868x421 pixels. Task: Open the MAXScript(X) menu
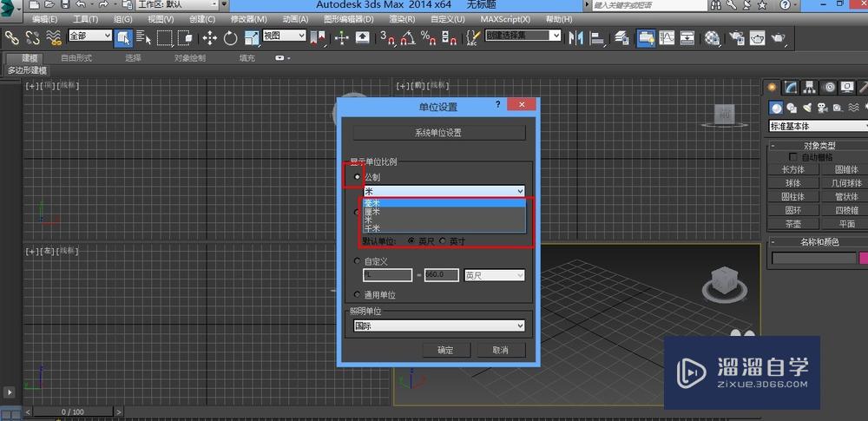[505, 19]
